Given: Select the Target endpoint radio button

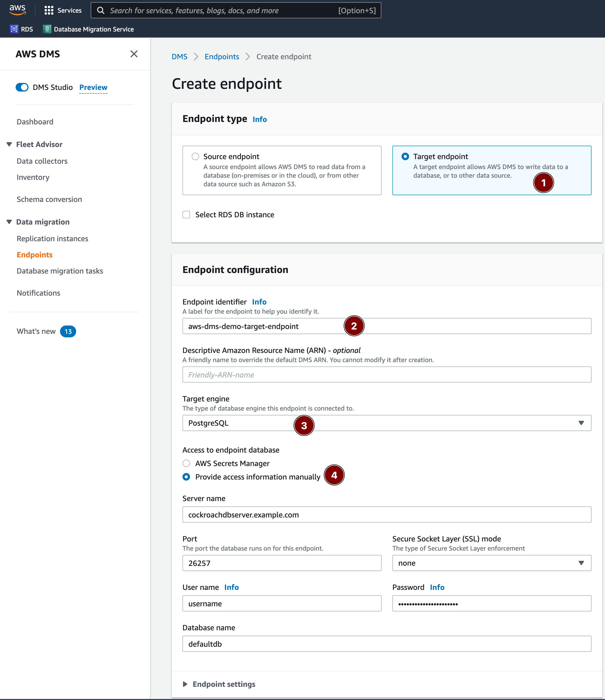Looking at the screenshot, I should [405, 156].
